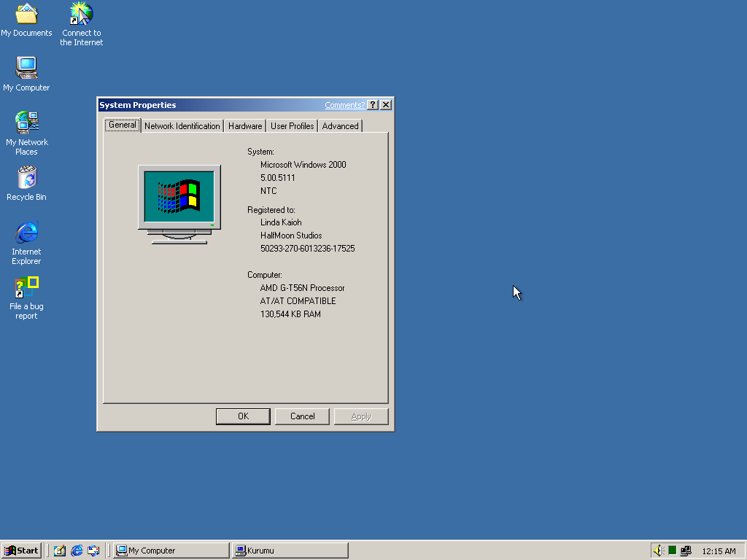Click the Windows logo monitor image
This screenshot has width=747, height=560.
pyautogui.click(x=179, y=205)
